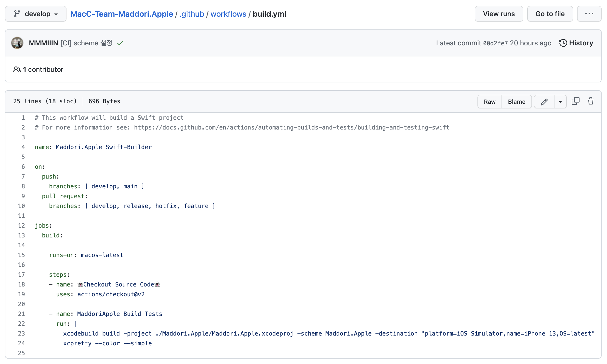Click the green commit status checkmark
Screen dimensions: 607x364
[120, 43]
